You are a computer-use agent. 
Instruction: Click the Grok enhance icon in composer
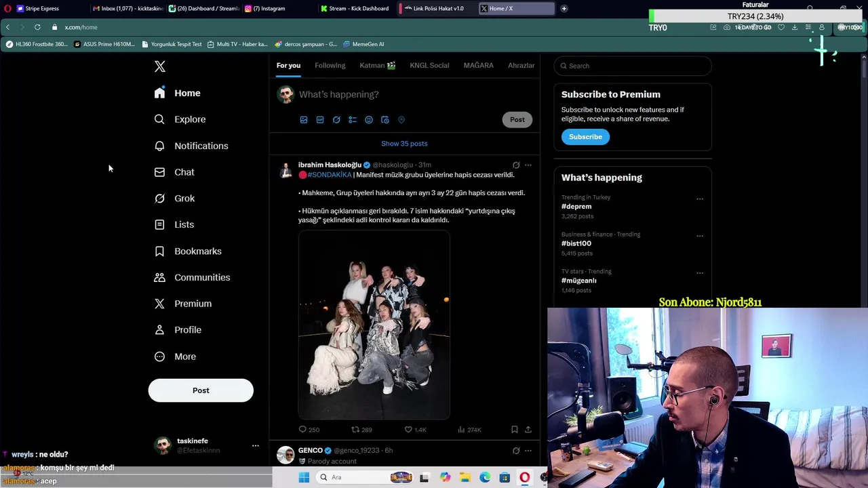(x=336, y=120)
